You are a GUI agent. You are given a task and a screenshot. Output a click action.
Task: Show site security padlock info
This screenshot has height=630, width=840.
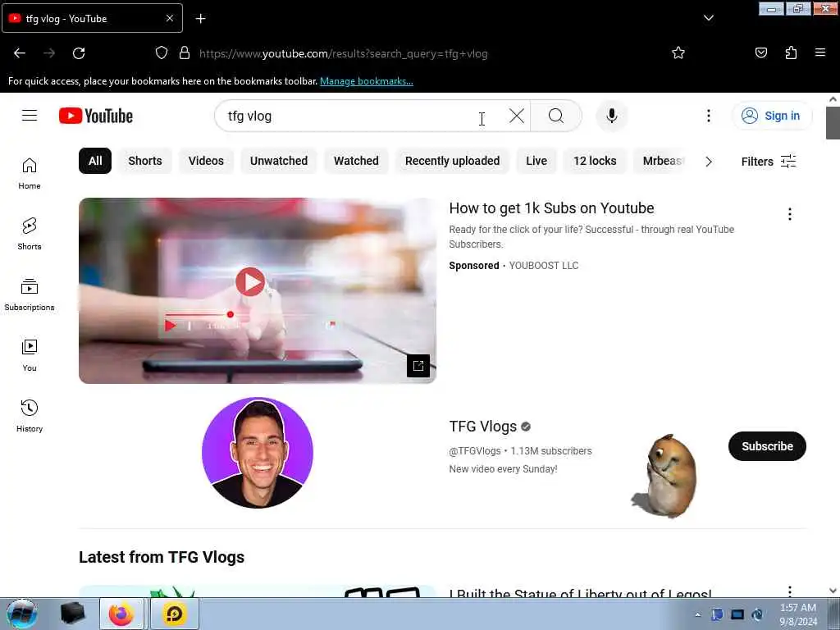tap(185, 53)
